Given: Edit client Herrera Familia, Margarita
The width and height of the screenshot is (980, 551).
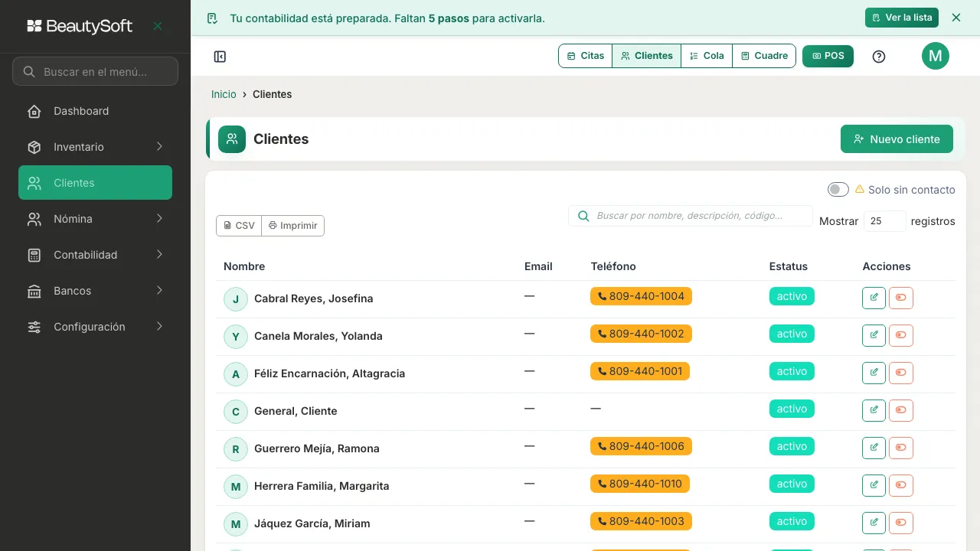Looking at the screenshot, I should (874, 485).
